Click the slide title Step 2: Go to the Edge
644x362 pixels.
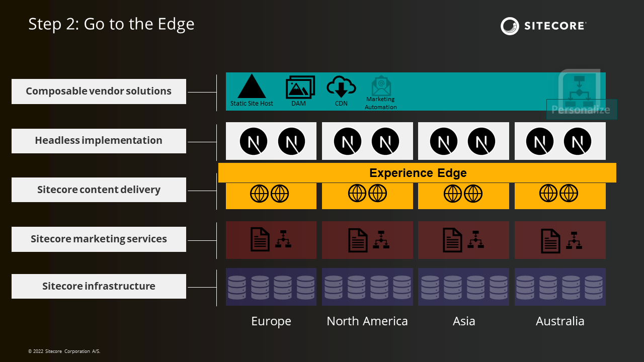111,24
